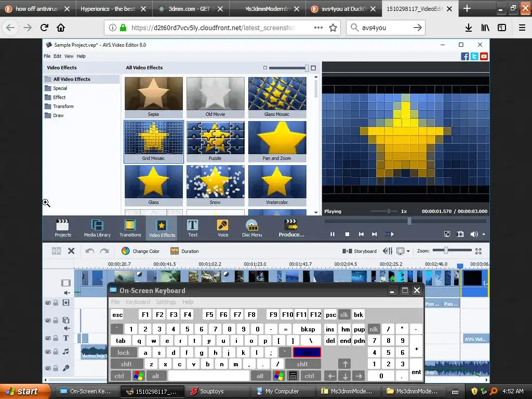
Task: Undo the last timeline action
Action: tap(90, 251)
